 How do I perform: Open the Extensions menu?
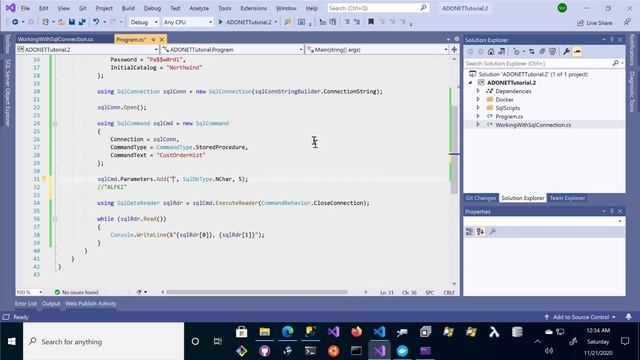pos(253,8)
